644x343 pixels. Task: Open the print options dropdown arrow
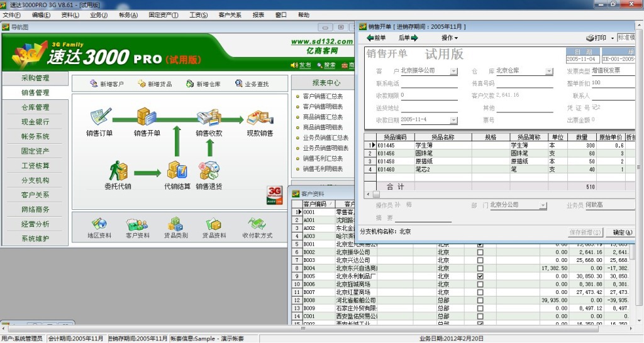coord(613,38)
